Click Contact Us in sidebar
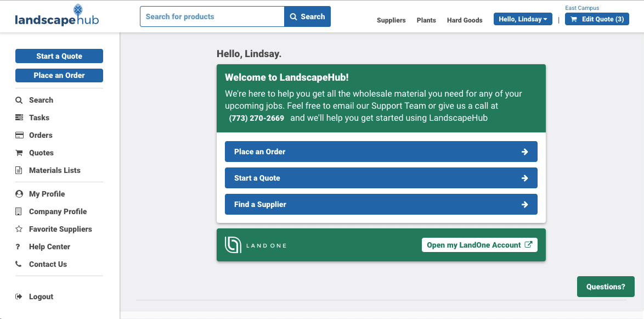The image size is (644, 319). pyautogui.click(x=48, y=264)
